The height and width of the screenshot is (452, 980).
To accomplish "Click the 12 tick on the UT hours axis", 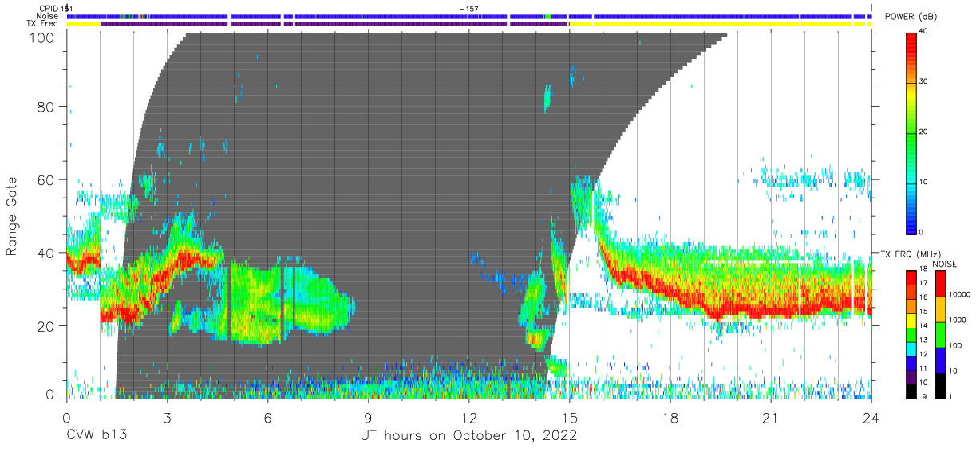I will pyautogui.click(x=469, y=417).
